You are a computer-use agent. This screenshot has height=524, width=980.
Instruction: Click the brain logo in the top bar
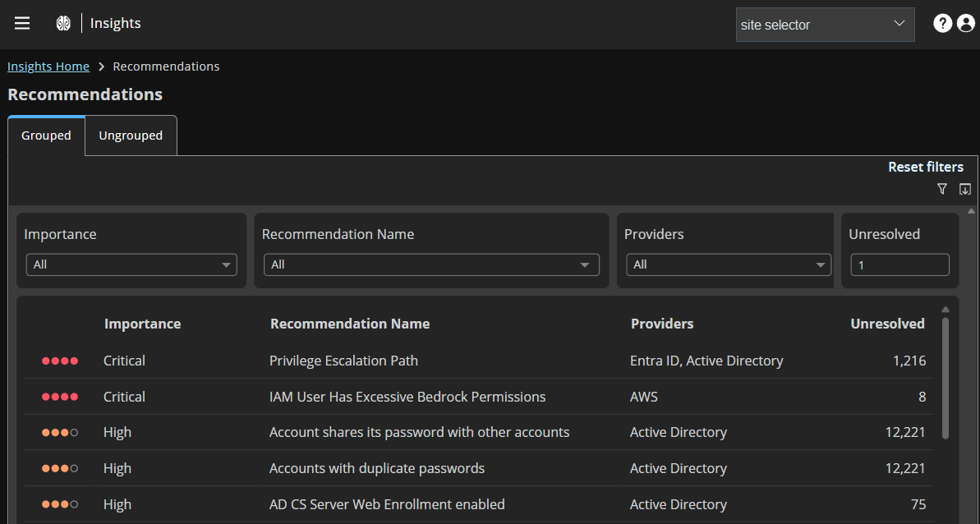click(62, 22)
